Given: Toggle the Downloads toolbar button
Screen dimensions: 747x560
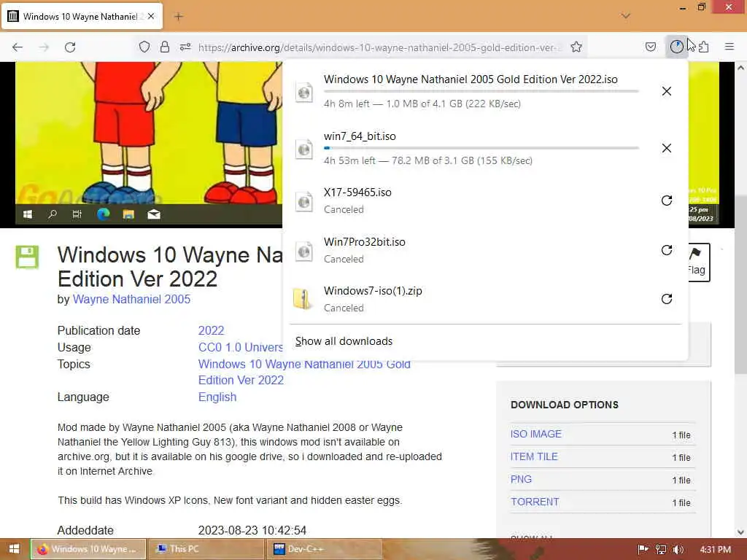Looking at the screenshot, I should click(x=676, y=47).
